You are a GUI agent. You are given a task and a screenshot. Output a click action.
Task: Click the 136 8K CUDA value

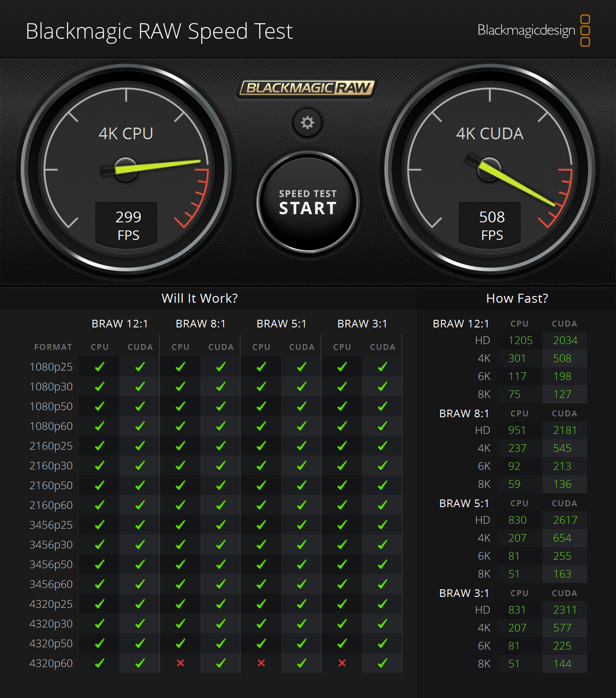coord(562,484)
